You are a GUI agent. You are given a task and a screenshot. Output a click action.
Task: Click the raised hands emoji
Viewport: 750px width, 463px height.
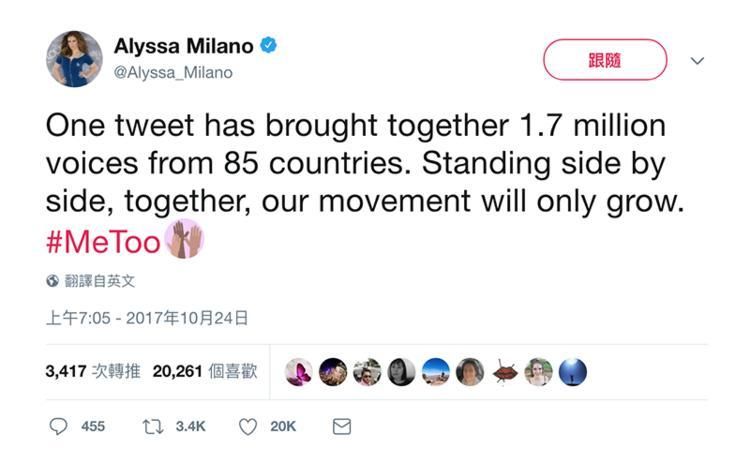click(x=185, y=239)
